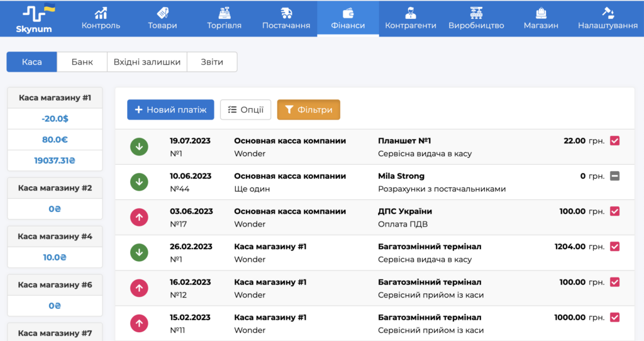Open the Виробництво section
Image resolution: width=644 pixels, height=341 pixels.
pyautogui.click(x=476, y=19)
